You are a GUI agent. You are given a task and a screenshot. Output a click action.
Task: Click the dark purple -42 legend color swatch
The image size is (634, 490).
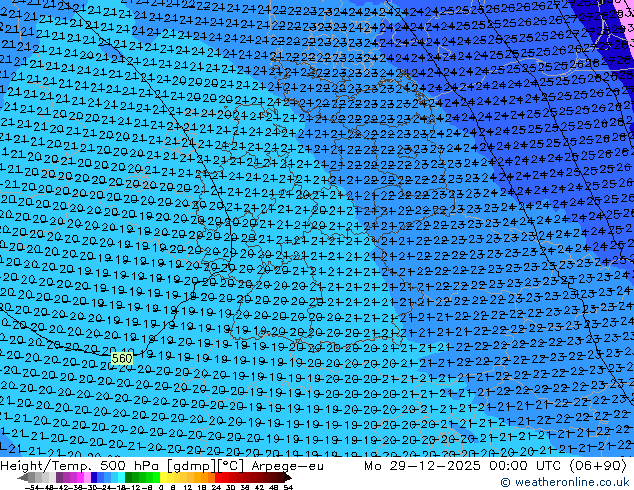[x=59, y=477]
